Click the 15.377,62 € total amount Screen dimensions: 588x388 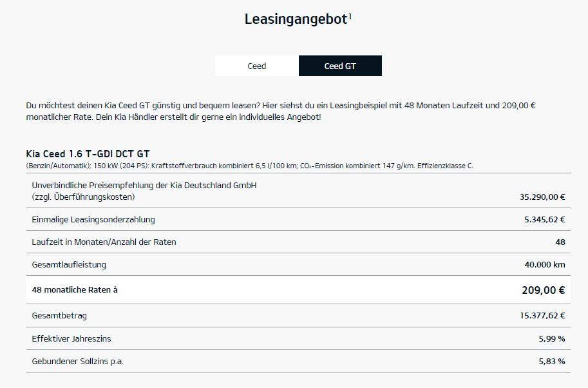click(542, 316)
